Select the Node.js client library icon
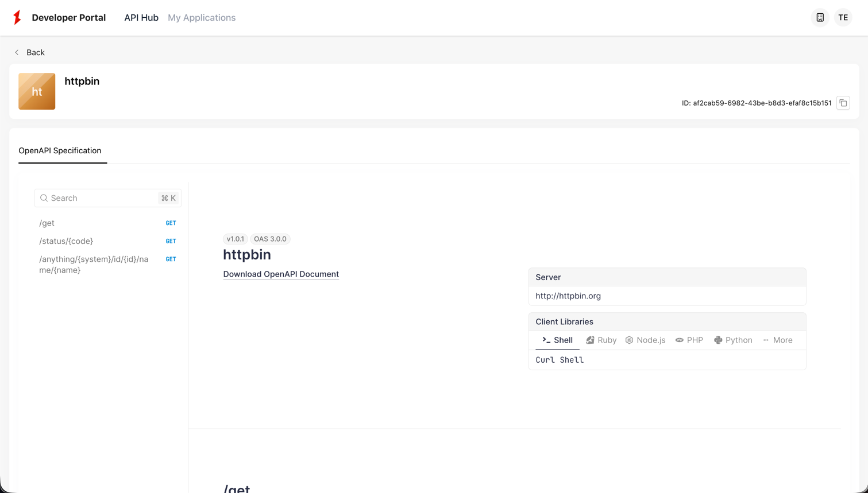The width and height of the screenshot is (868, 493). (x=628, y=340)
